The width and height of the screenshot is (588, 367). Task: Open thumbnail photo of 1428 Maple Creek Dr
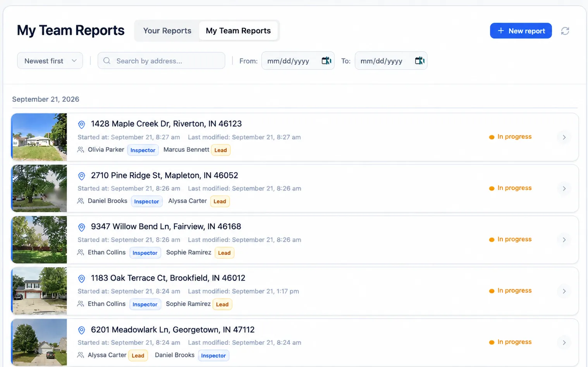[39, 137]
